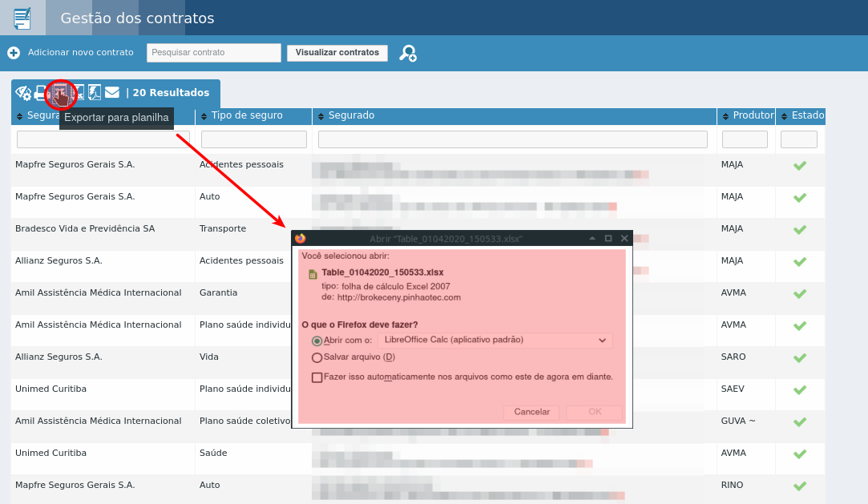Select the Abrir com o radio button

[317, 341]
